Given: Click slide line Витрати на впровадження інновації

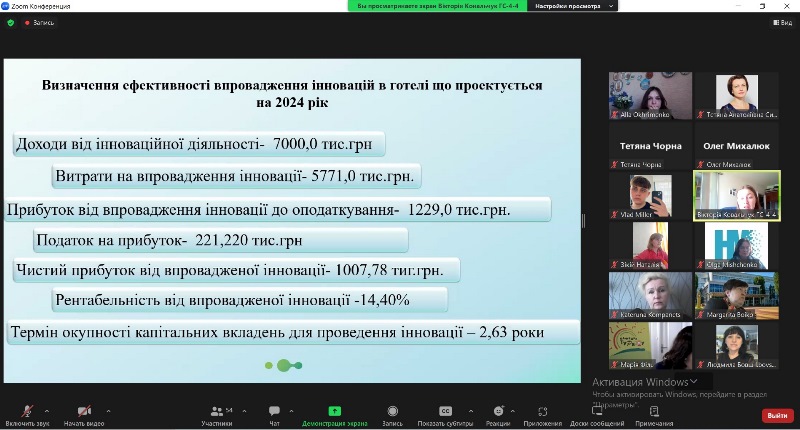Looking at the screenshot, I should [x=236, y=176].
